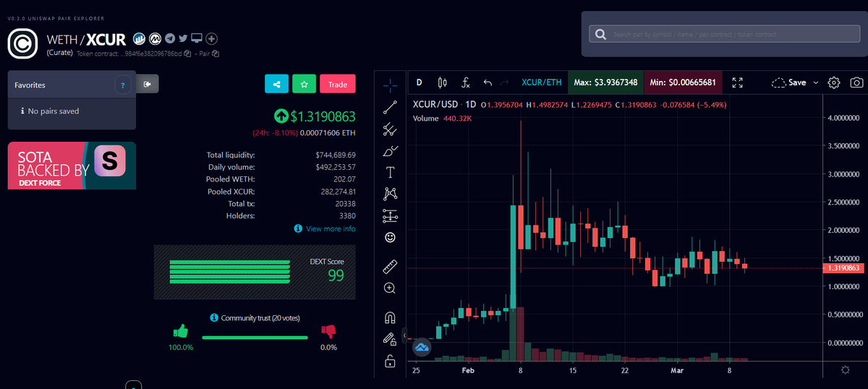The height and width of the screenshot is (389, 868).
Task: Click the Trade button
Action: pyautogui.click(x=338, y=84)
